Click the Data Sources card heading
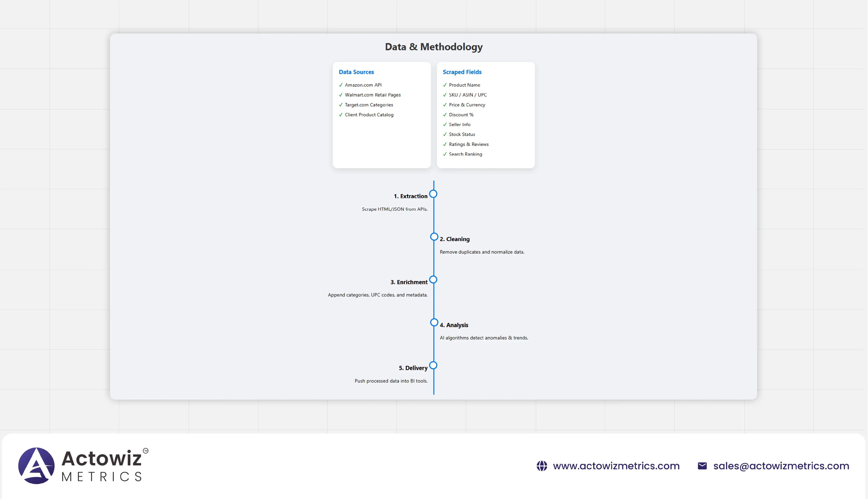This screenshot has width=868, height=499. pos(356,72)
